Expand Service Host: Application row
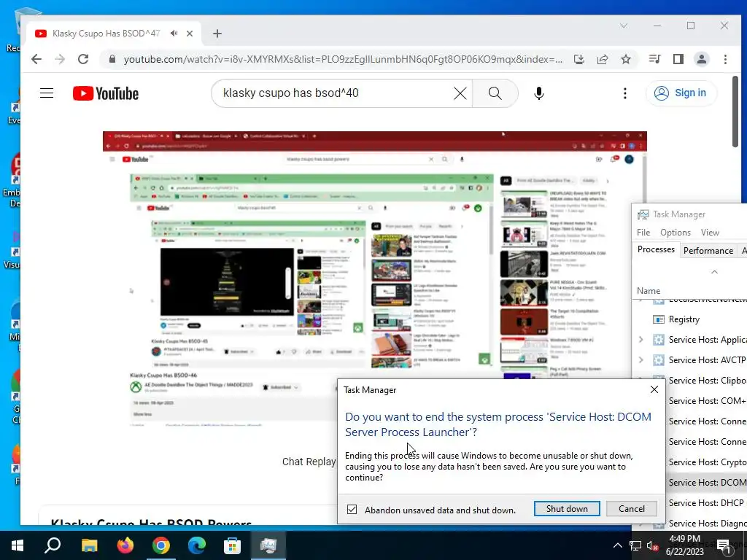Image resolution: width=747 pixels, height=560 pixels. (x=640, y=340)
